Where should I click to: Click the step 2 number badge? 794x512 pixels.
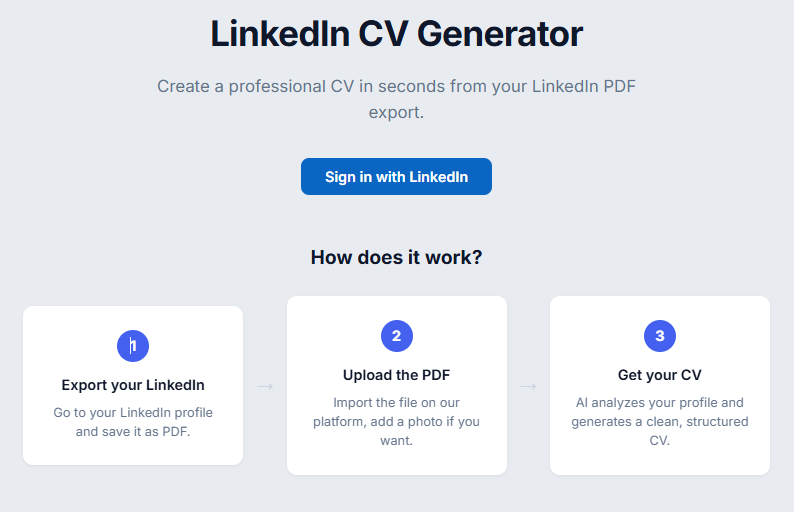click(397, 336)
